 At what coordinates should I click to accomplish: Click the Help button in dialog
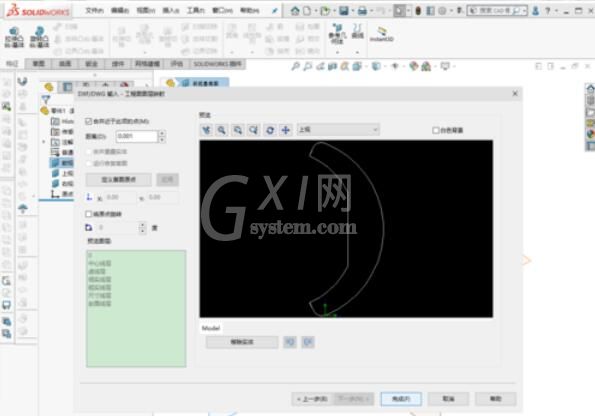pos(496,399)
